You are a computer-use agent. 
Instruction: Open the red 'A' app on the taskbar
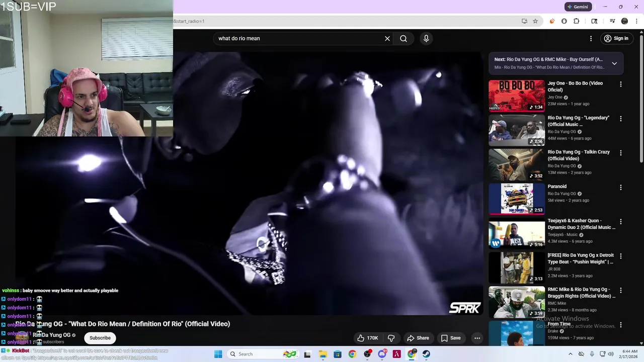click(397, 354)
